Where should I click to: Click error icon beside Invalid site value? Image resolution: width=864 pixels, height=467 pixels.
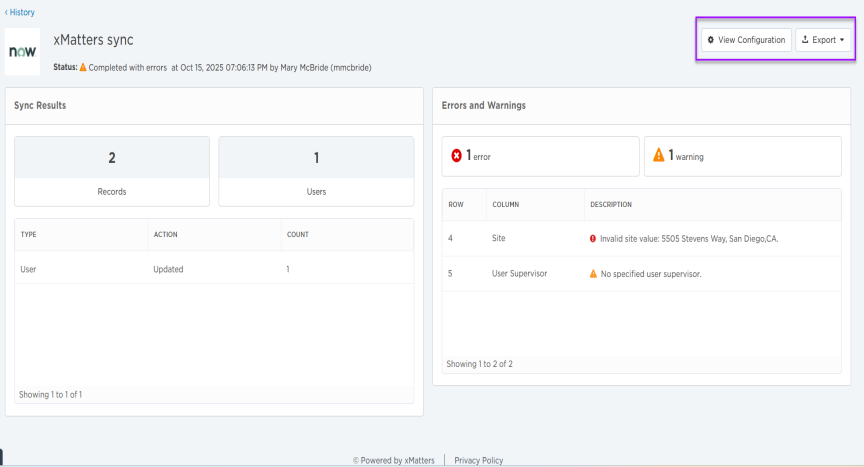(x=593, y=239)
